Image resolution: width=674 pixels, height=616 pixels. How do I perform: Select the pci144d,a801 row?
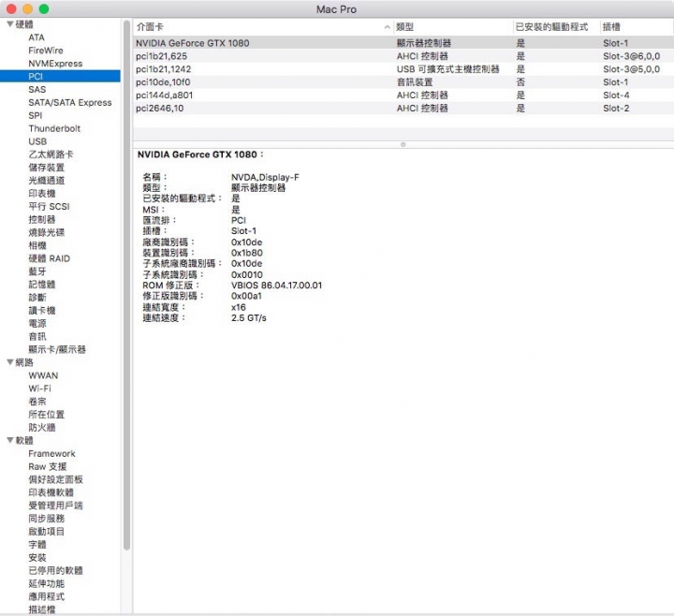[403, 95]
